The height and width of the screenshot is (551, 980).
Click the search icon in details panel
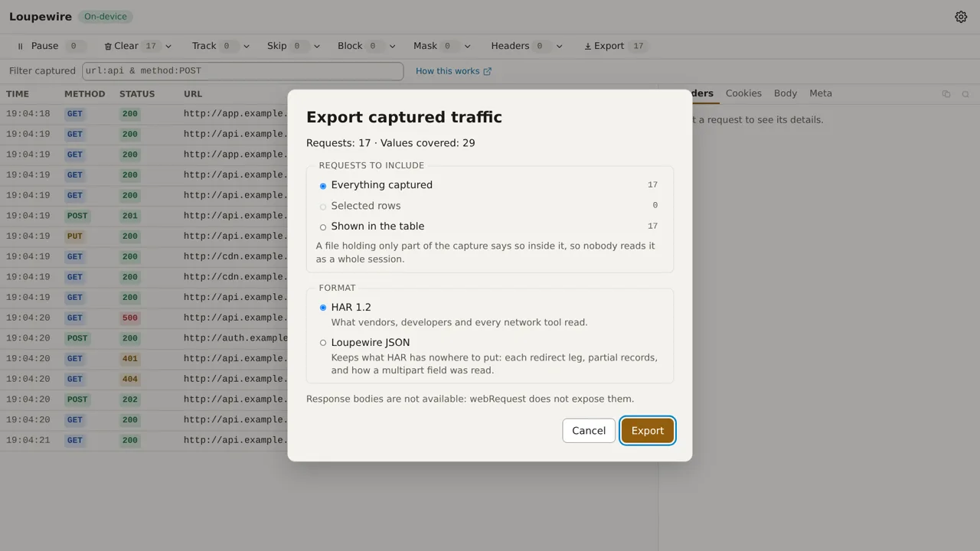point(965,94)
